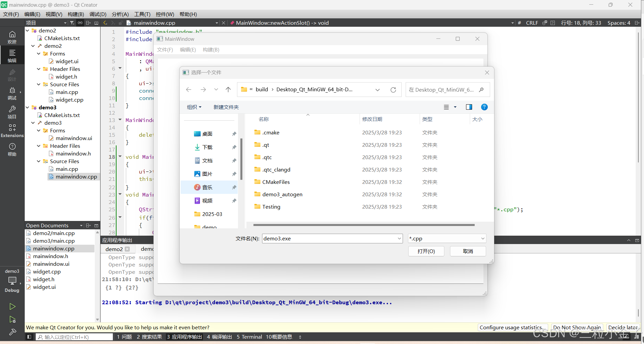Viewport: 644px width, 344px height.
Task: Open the 组织 dropdown menu
Action: [x=194, y=107]
